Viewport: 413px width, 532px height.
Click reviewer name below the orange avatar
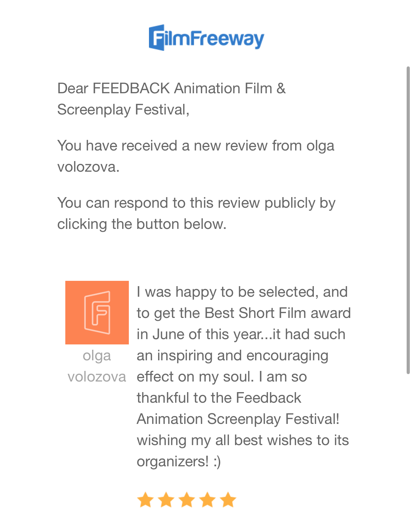pyautogui.click(x=97, y=366)
